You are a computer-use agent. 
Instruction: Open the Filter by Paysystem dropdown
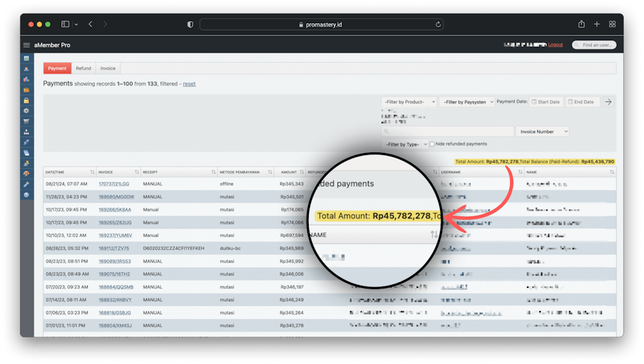[x=467, y=102]
